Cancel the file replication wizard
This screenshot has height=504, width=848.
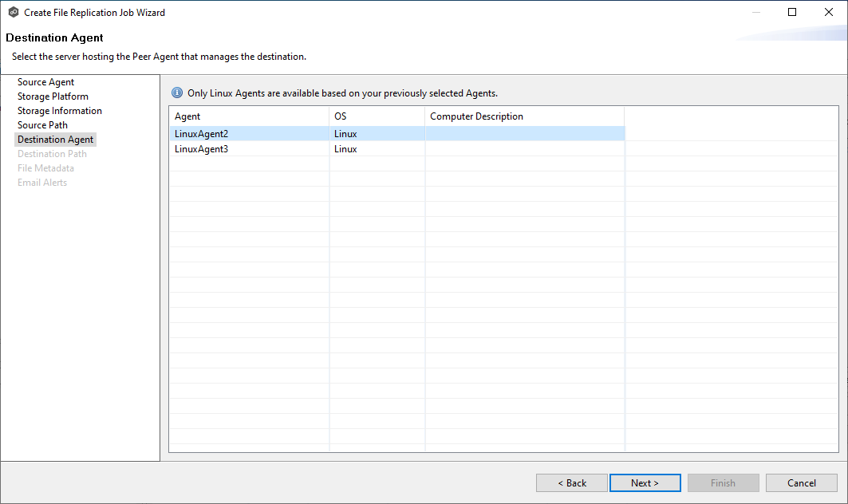(x=801, y=482)
